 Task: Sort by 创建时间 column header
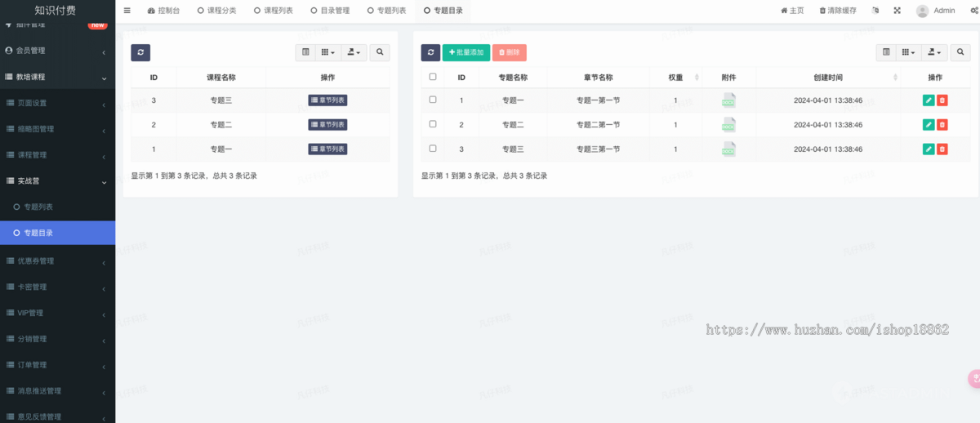click(x=828, y=78)
